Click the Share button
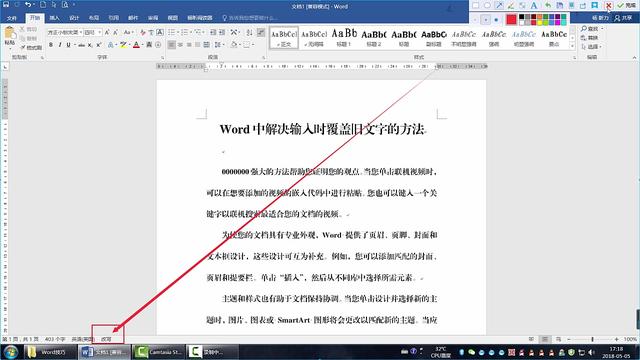The image size is (640, 360). (x=623, y=18)
